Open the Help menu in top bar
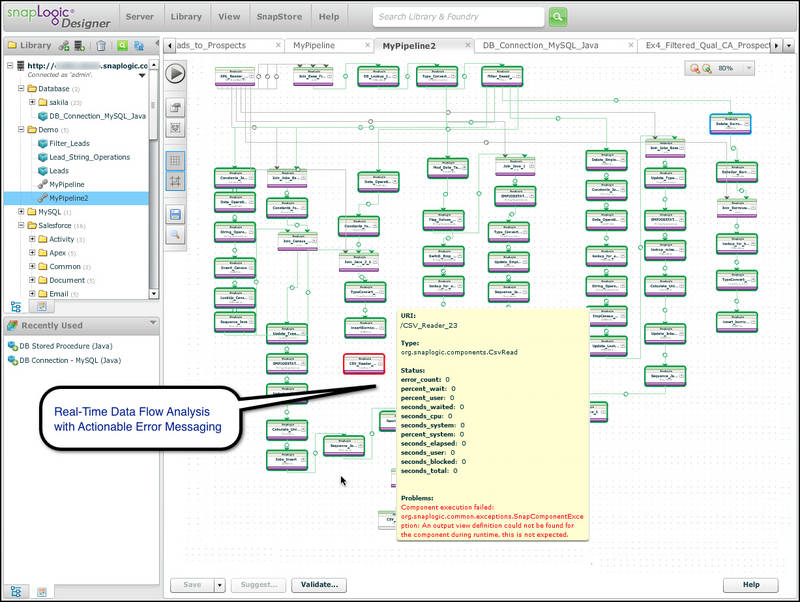This screenshot has height=602, width=800. 329,17
